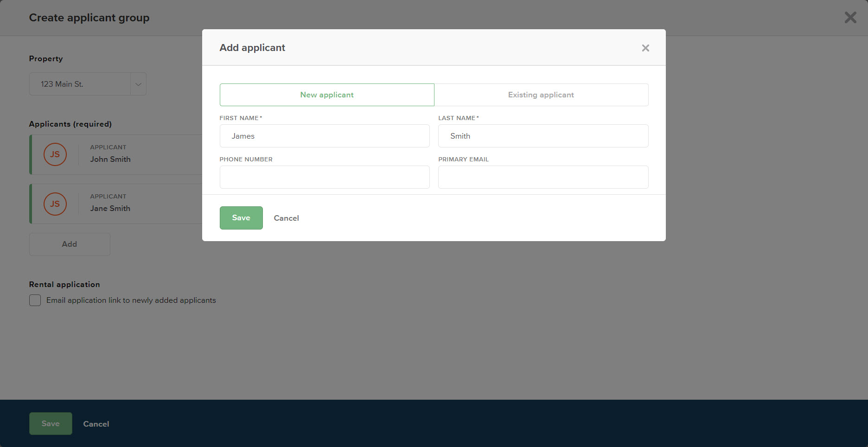Close the Create applicant group panel

[850, 18]
